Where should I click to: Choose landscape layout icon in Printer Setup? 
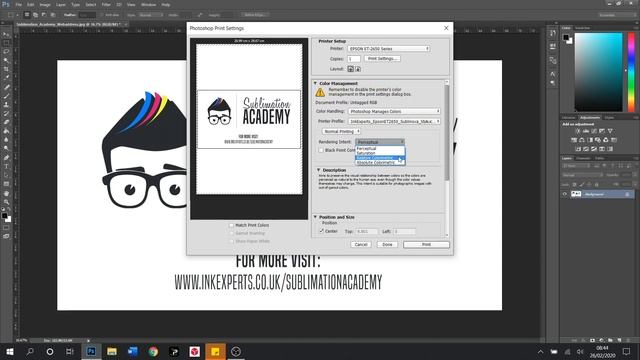[358, 69]
